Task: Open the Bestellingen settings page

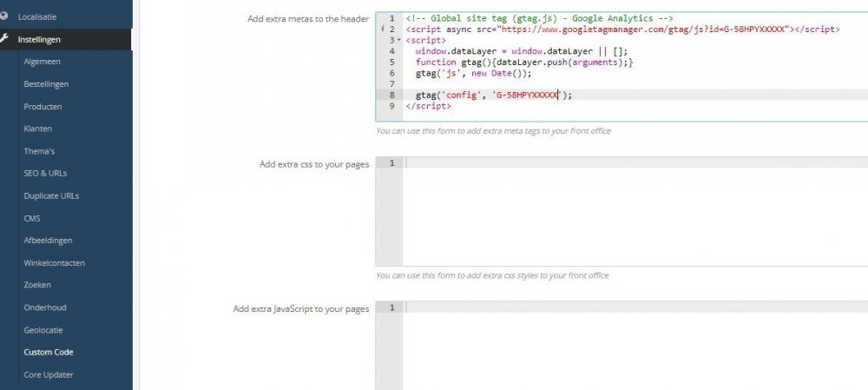Action: pos(46,84)
